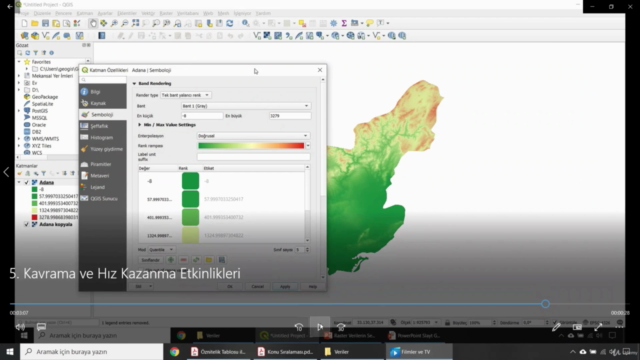The image size is (640, 360).
Task: Click the red minus remove class icon
Action: (x=184, y=260)
